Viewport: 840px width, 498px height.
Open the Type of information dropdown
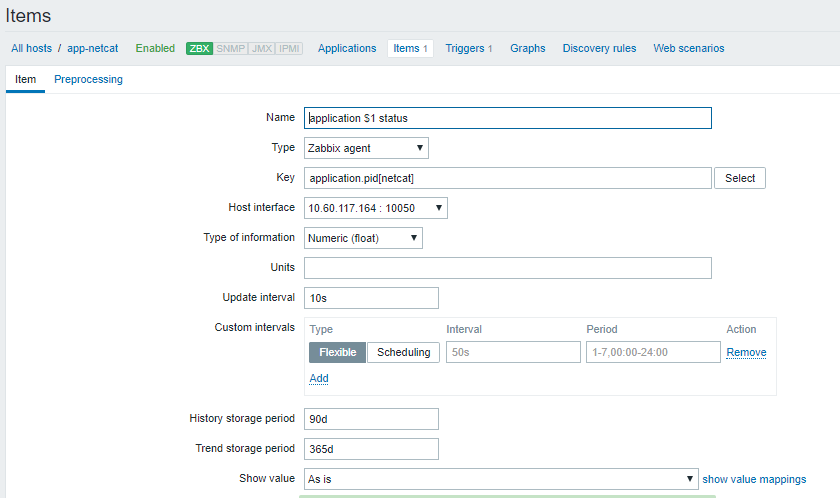point(363,238)
